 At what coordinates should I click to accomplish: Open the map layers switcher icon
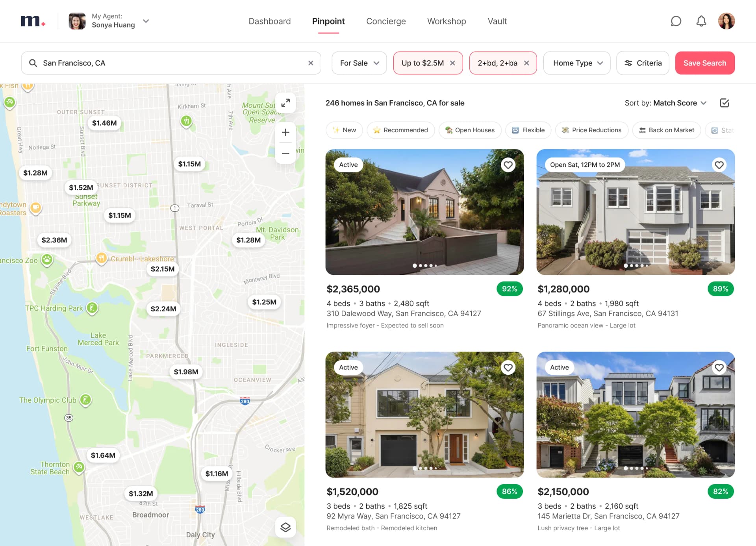(285, 527)
